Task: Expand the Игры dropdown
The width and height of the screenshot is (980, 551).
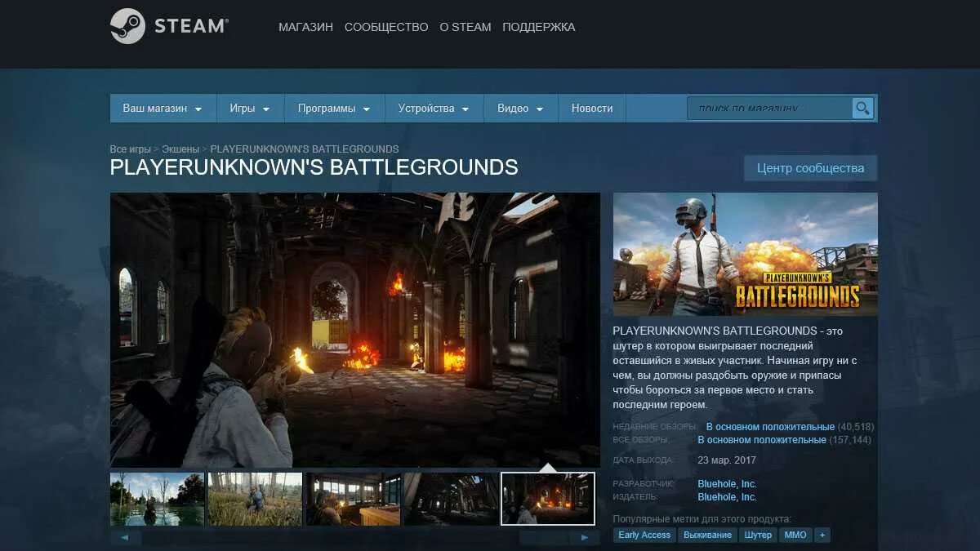Action: click(x=250, y=108)
